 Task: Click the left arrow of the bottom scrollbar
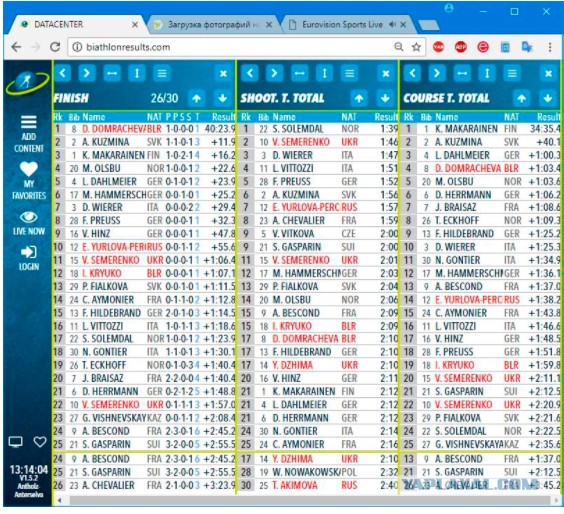pyautogui.click(x=59, y=500)
